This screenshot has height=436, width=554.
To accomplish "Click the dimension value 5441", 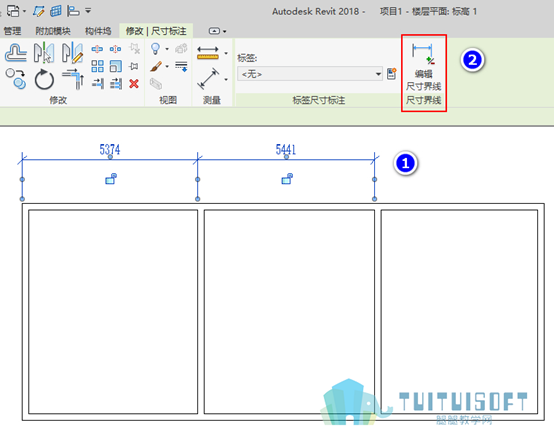I will [286, 149].
